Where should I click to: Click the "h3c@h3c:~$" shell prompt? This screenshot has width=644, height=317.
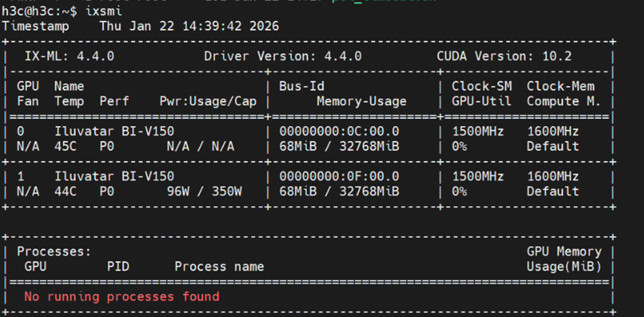pyautogui.click(x=40, y=11)
